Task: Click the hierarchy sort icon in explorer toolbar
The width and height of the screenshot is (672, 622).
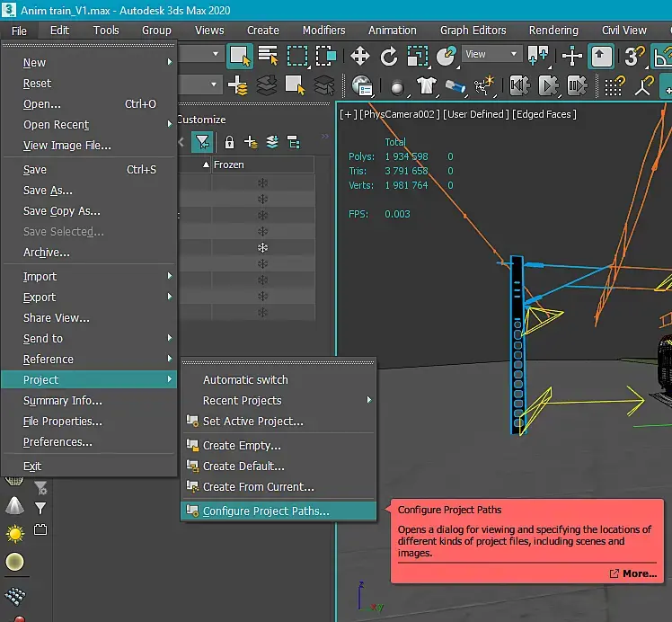Action: click(294, 142)
